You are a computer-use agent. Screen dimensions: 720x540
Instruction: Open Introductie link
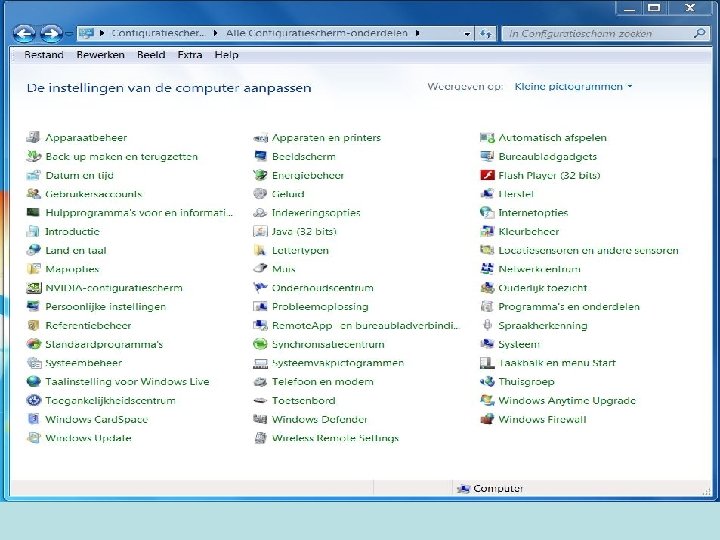click(72, 231)
